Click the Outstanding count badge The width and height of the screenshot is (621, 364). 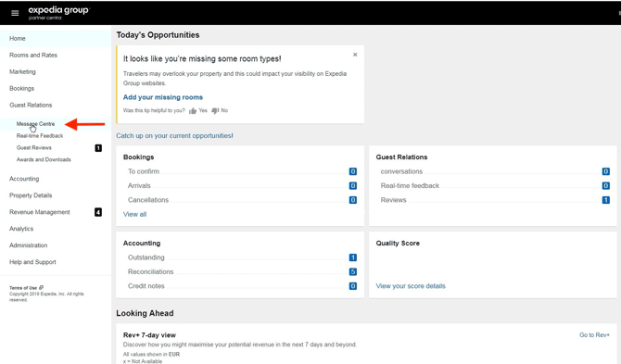[353, 257]
